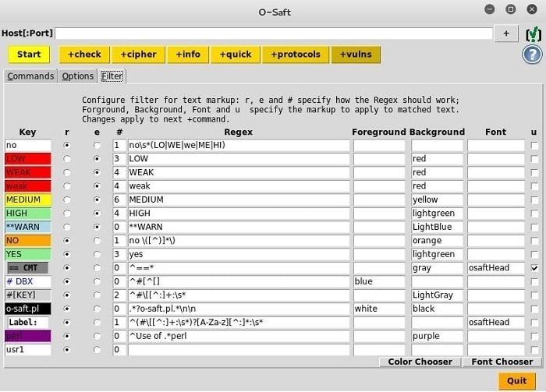Click the purple perl key swatch
The image size is (546, 392).
[28, 336]
